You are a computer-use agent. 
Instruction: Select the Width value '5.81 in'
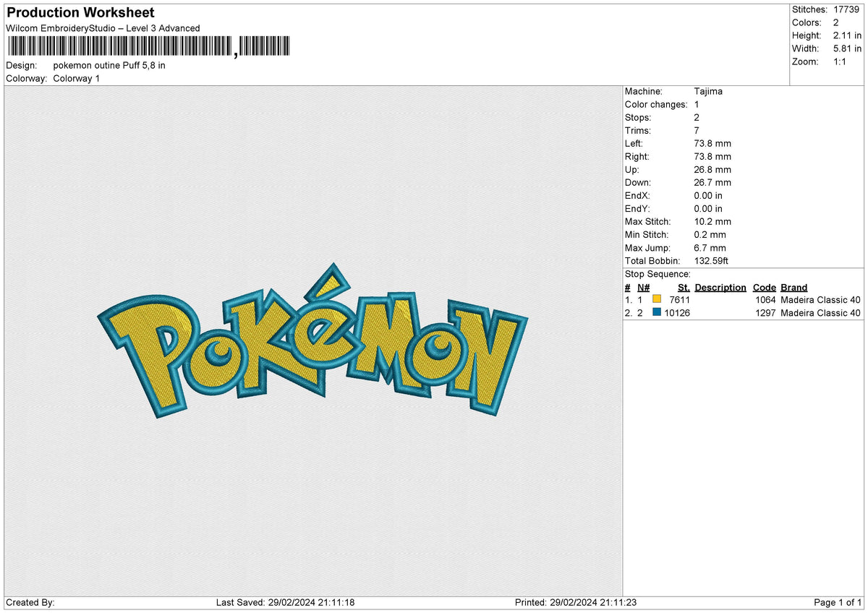(x=847, y=48)
